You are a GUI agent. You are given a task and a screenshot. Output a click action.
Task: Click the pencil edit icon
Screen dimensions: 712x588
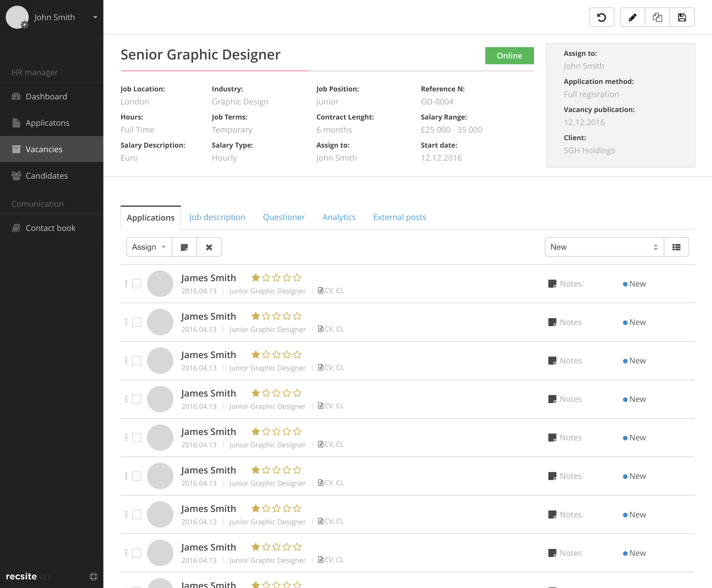[632, 17]
